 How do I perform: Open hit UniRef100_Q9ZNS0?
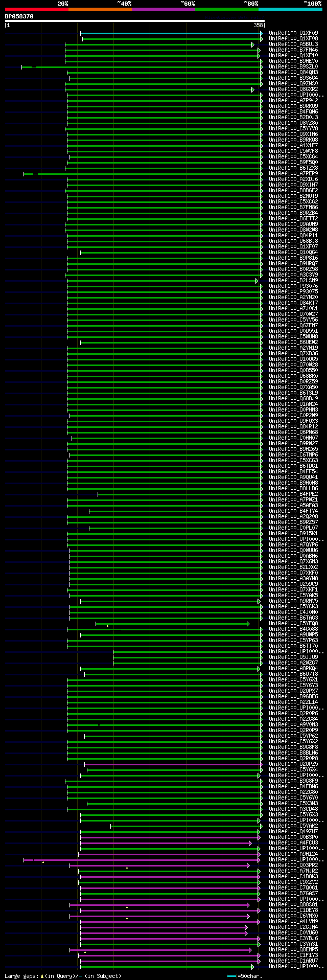click(x=293, y=83)
